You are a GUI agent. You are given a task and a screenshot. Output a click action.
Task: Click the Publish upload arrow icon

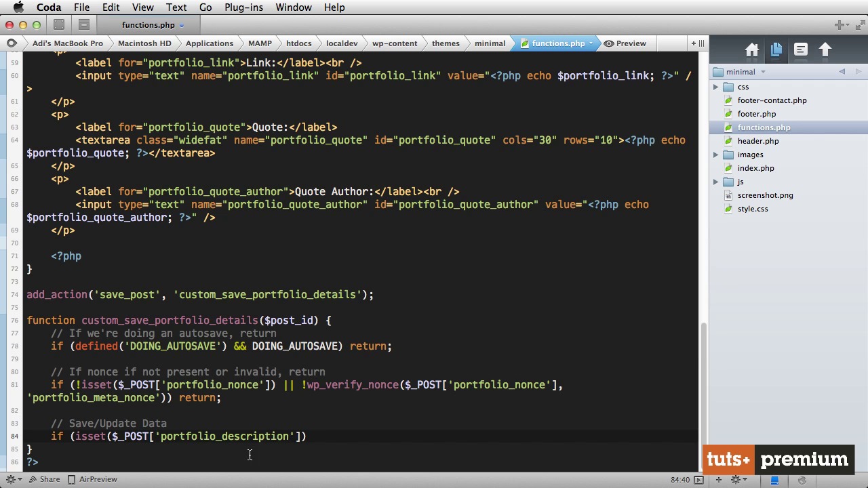[x=825, y=50]
